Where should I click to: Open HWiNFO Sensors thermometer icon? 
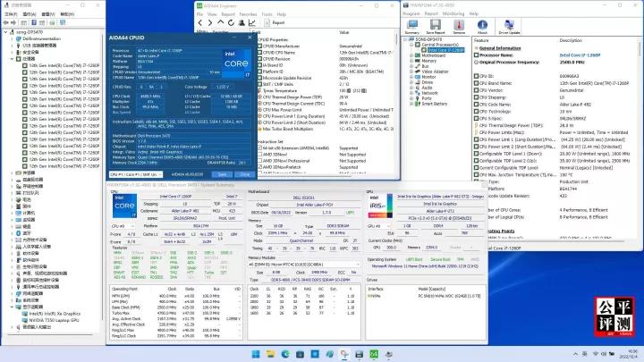click(459, 27)
